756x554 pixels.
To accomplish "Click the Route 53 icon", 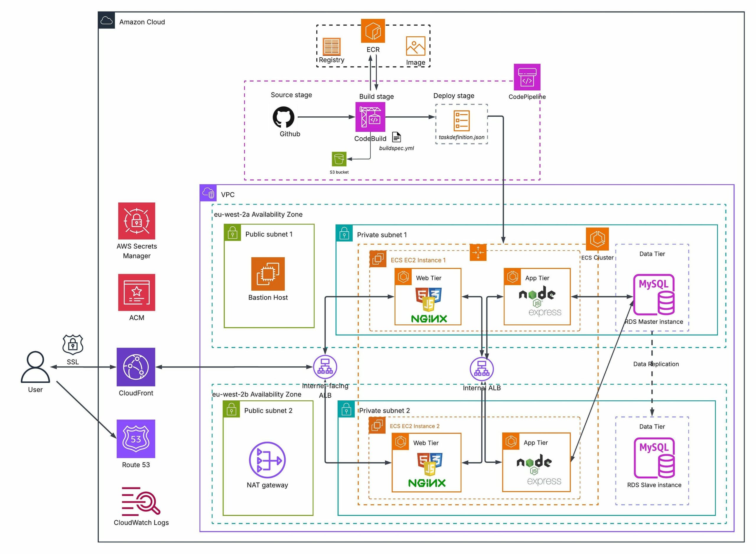I will coord(136,439).
